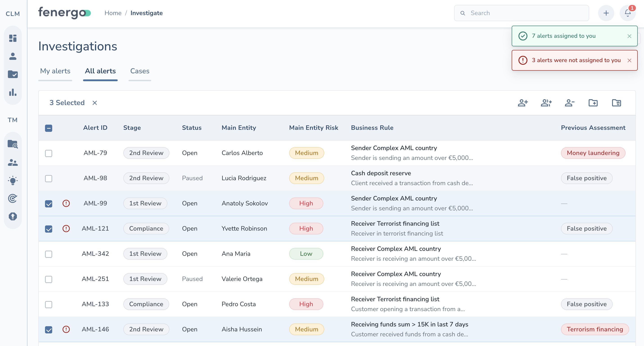Check the AML-133 row checkbox
The width and height of the screenshot is (644, 346).
(49, 305)
